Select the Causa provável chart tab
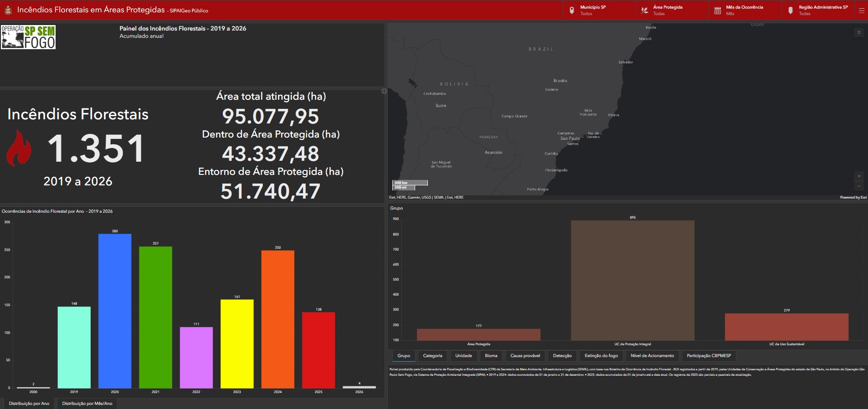Screen dimensions: 868x409 click(525, 356)
